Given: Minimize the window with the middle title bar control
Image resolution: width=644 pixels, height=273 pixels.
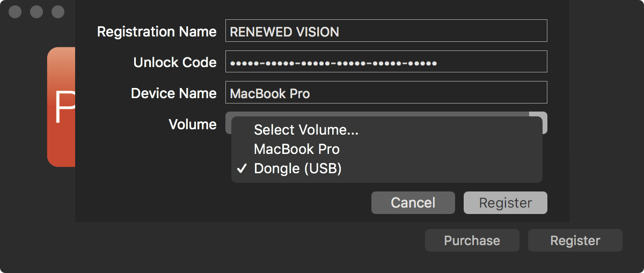Looking at the screenshot, I should (36, 12).
